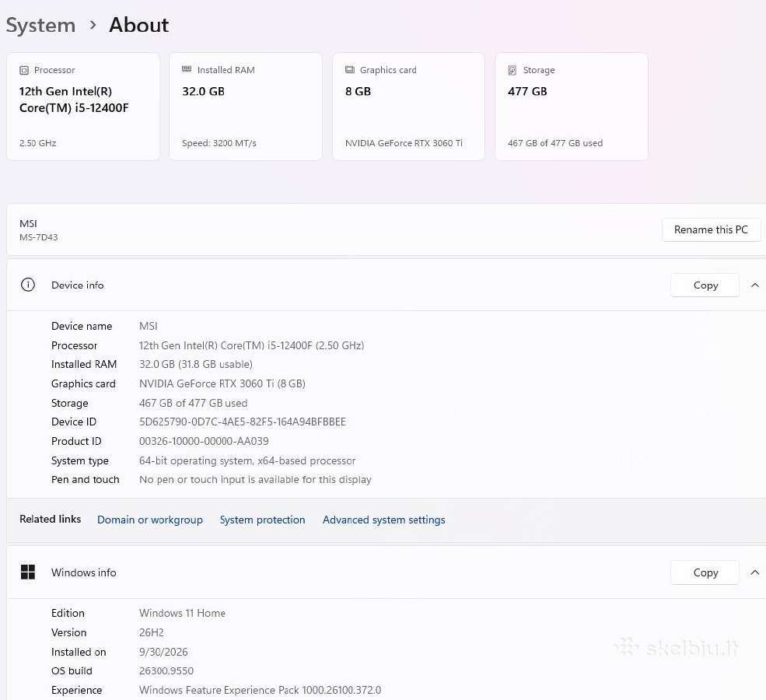Go back to System in the breadcrumb
This screenshot has width=766, height=700.
click(40, 26)
